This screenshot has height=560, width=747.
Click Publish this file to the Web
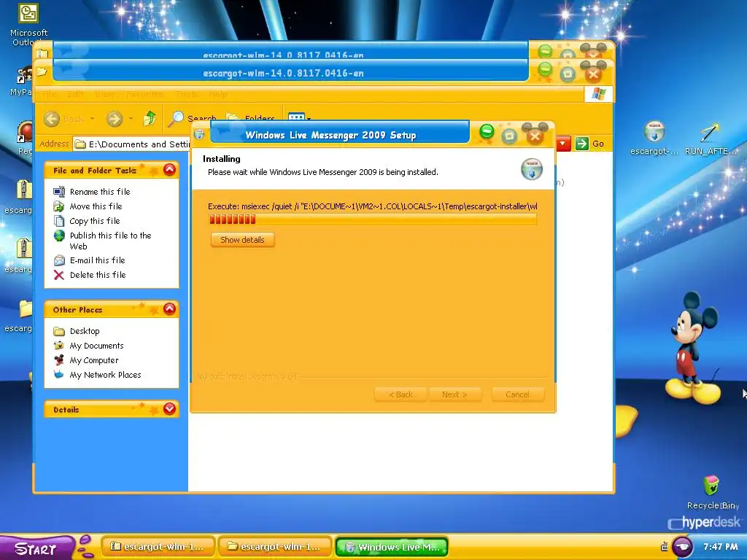tap(111, 241)
